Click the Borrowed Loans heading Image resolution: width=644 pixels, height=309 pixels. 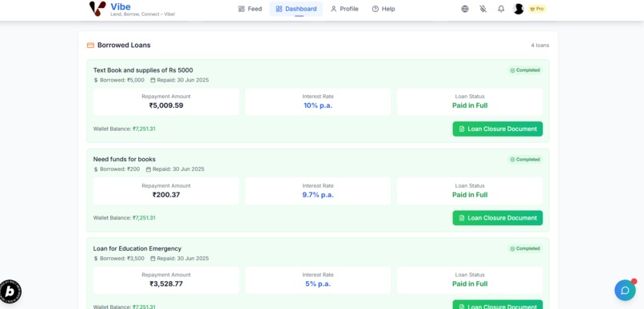(x=124, y=46)
